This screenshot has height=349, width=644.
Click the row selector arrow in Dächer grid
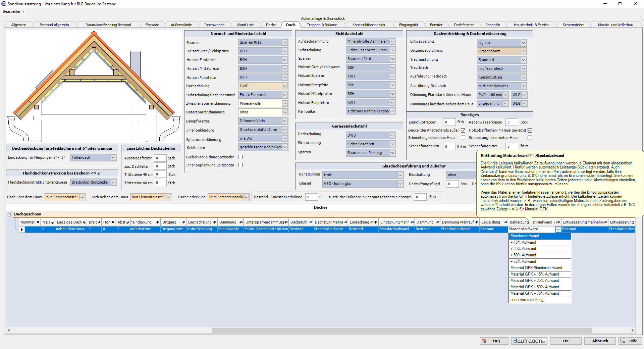click(22, 230)
